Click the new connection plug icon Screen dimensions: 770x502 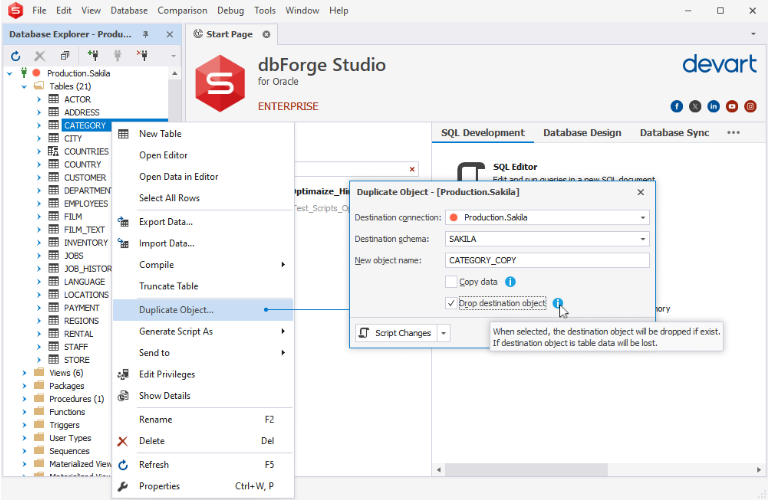[93, 55]
